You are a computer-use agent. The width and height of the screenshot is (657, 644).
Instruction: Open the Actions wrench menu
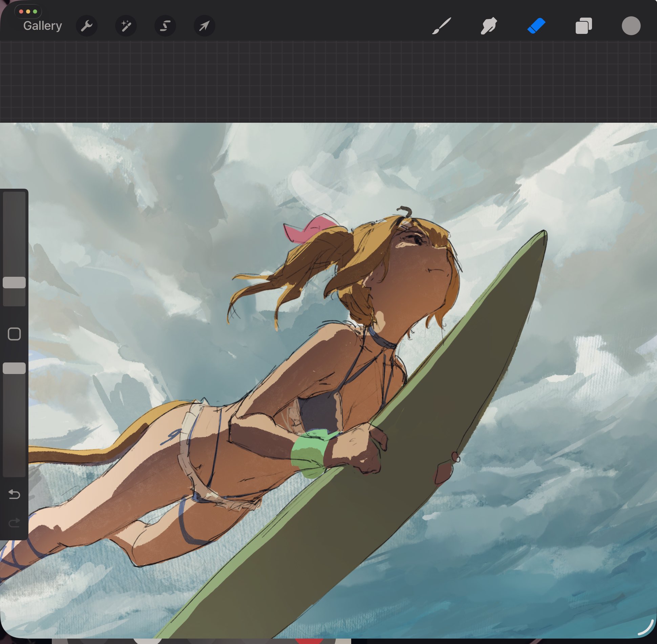[87, 26]
